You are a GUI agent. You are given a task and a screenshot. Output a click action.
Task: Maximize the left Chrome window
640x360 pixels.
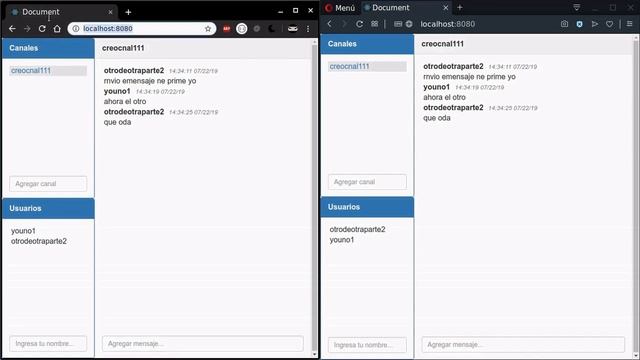pyautogui.click(x=296, y=11)
